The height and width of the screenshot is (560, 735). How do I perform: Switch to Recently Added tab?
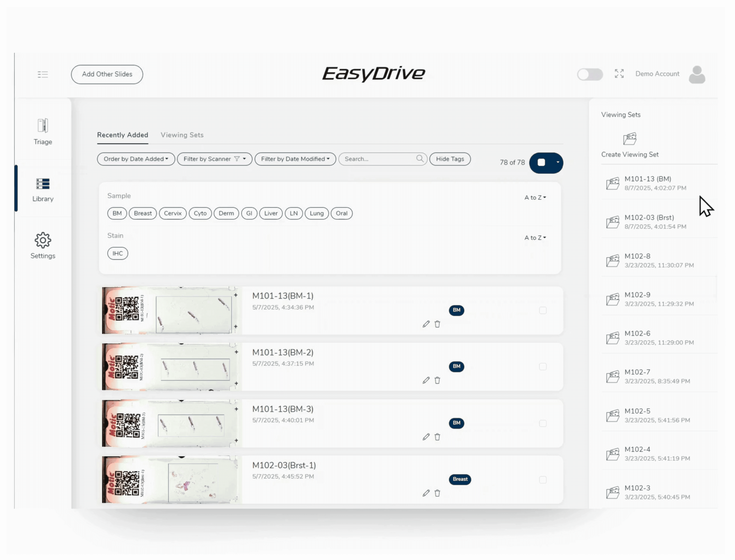click(123, 135)
